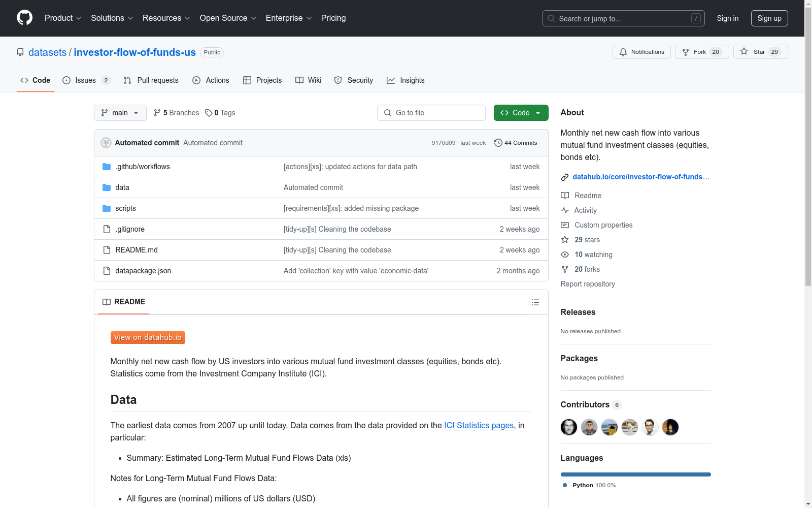Open the README outline icon
Viewport: 812px width, 508px height.
point(535,302)
